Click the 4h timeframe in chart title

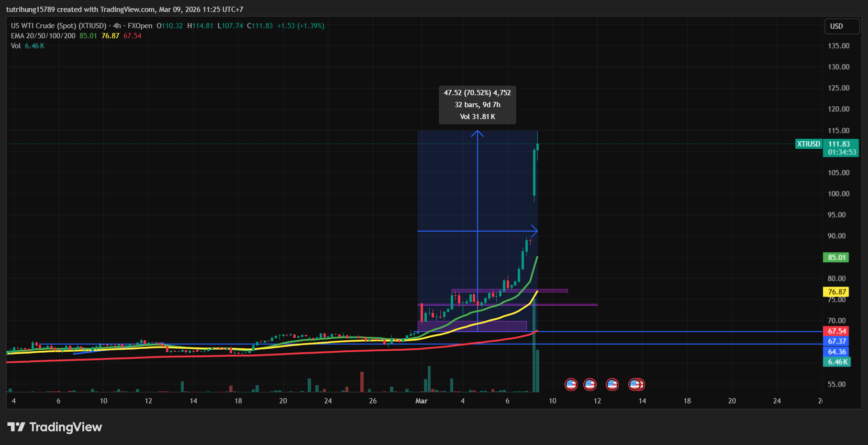(x=117, y=26)
